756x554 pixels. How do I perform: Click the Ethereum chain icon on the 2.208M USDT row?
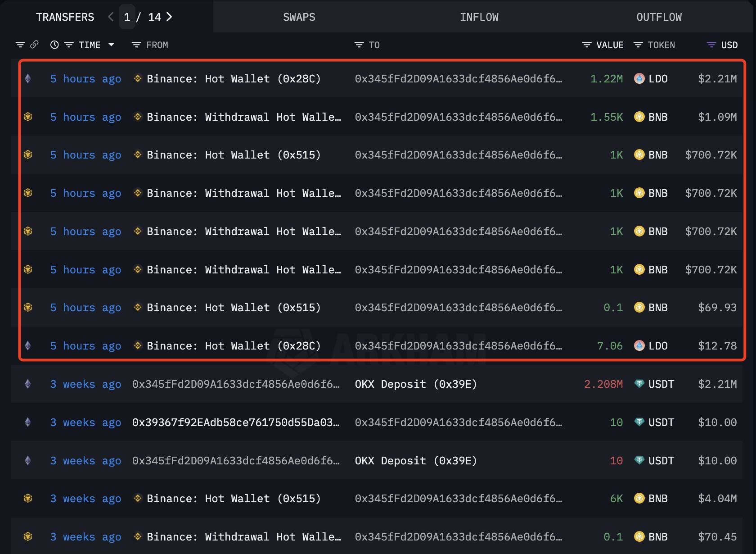pos(28,384)
